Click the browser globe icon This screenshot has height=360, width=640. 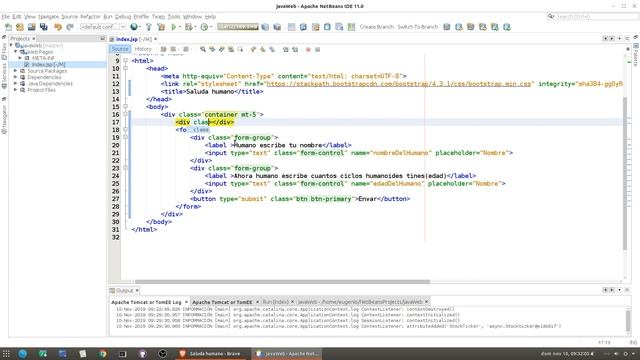(133, 27)
